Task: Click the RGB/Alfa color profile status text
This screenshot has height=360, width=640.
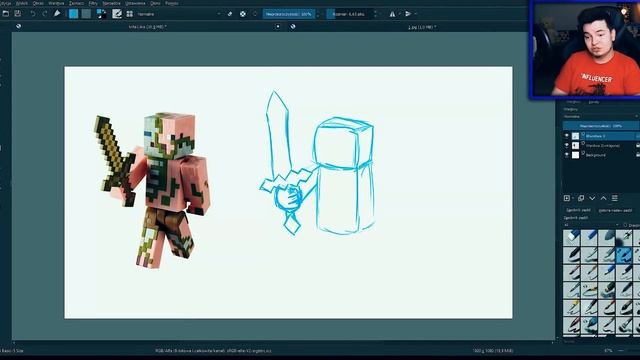Action: pos(213,351)
